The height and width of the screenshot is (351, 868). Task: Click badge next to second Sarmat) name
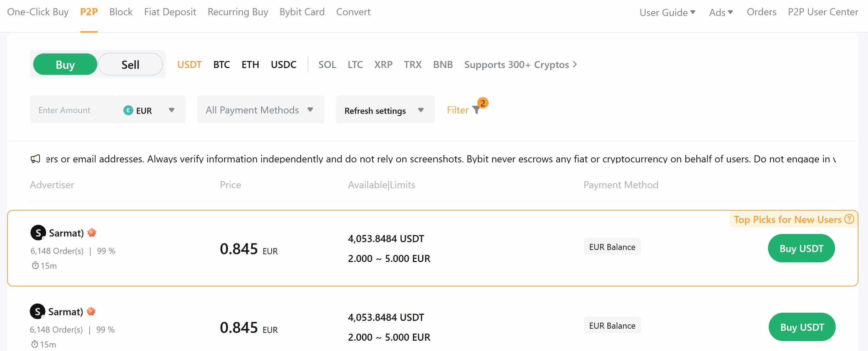(x=91, y=311)
